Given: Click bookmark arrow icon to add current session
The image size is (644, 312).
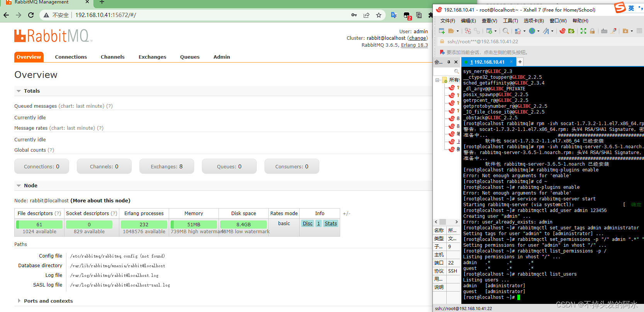Looking at the screenshot, I should (x=442, y=52).
